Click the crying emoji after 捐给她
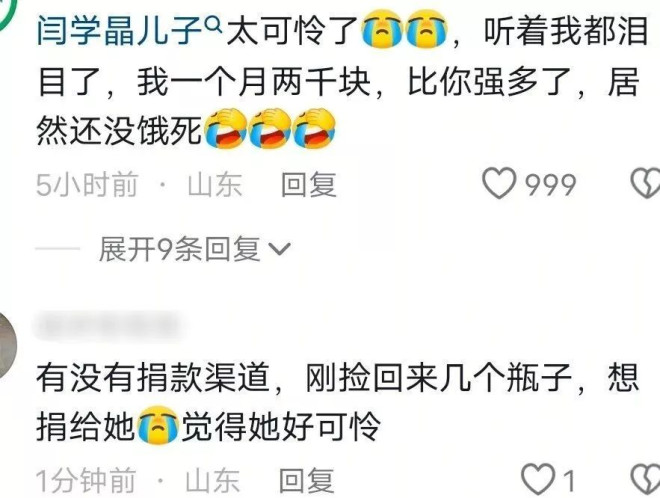 pyautogui.click(x=158, y=425)
